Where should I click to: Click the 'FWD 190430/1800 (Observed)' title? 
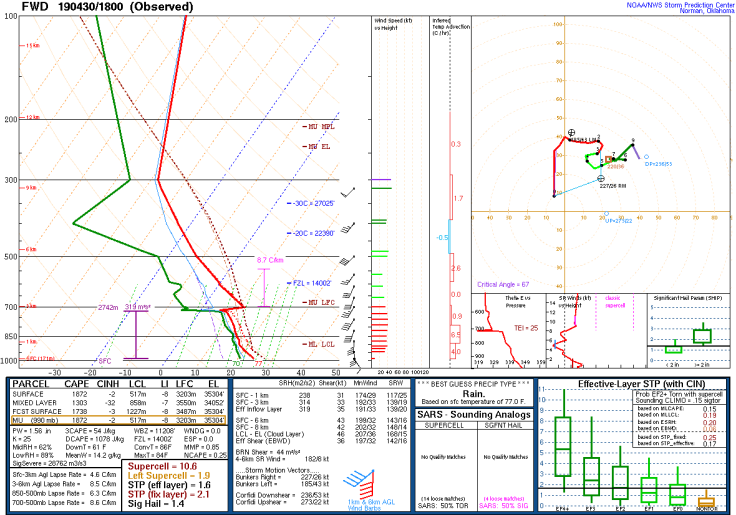107,7
